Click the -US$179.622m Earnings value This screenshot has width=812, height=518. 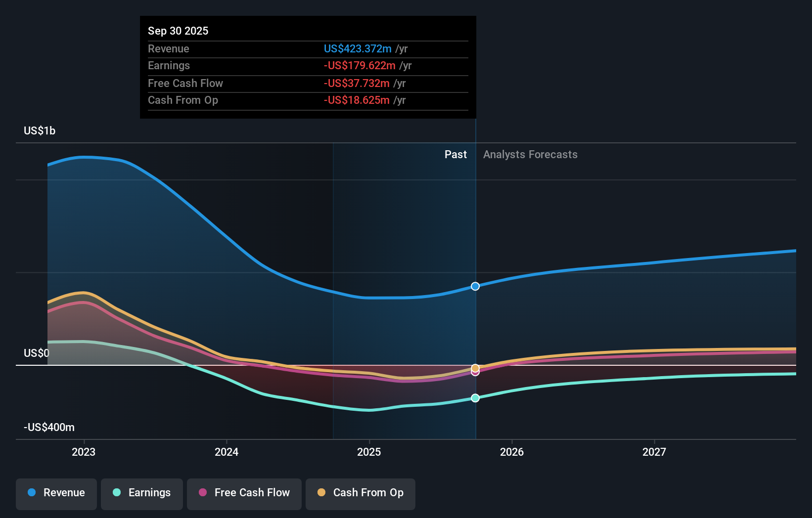(x=360, y=65)
